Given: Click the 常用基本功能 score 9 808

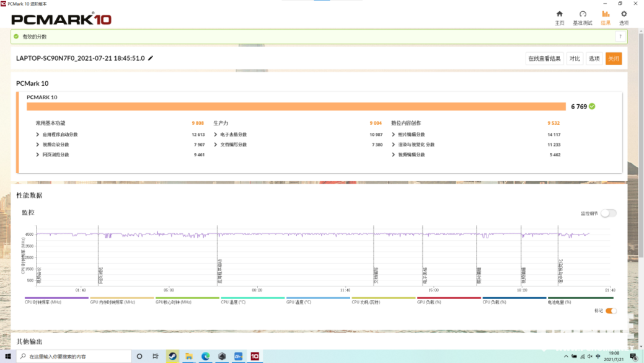Looking at the screenshot, I should click(198, 123).
